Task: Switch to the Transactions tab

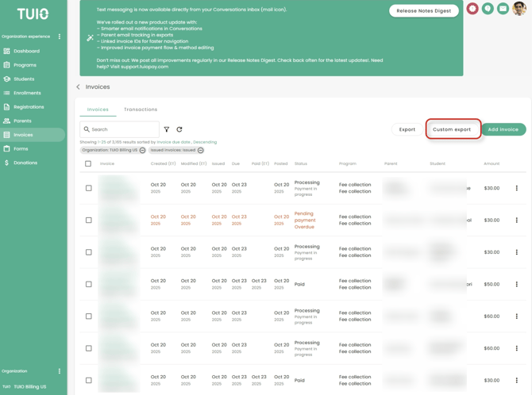Action: [x=141, y=109]
